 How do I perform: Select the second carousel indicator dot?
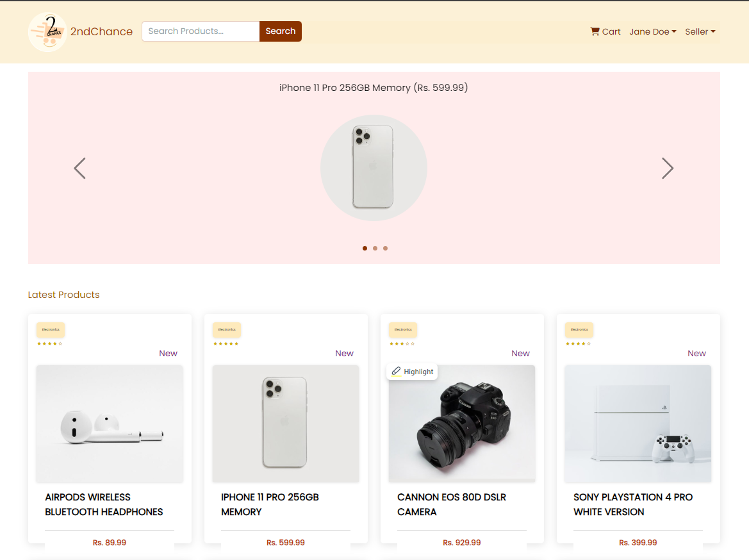point(375,248)
